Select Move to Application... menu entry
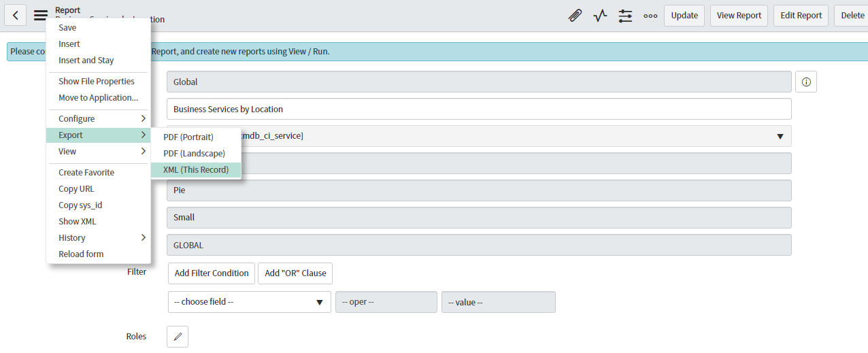Viewport: 868px width, 353px height. (98, 98)
